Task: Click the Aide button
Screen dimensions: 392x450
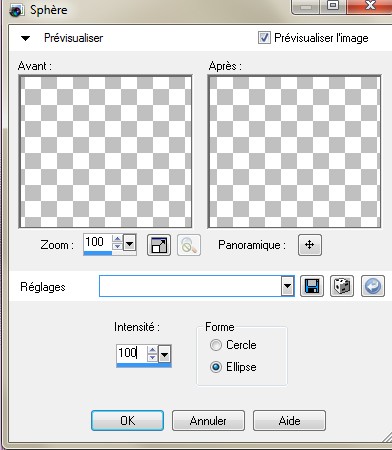Action: 289,421
